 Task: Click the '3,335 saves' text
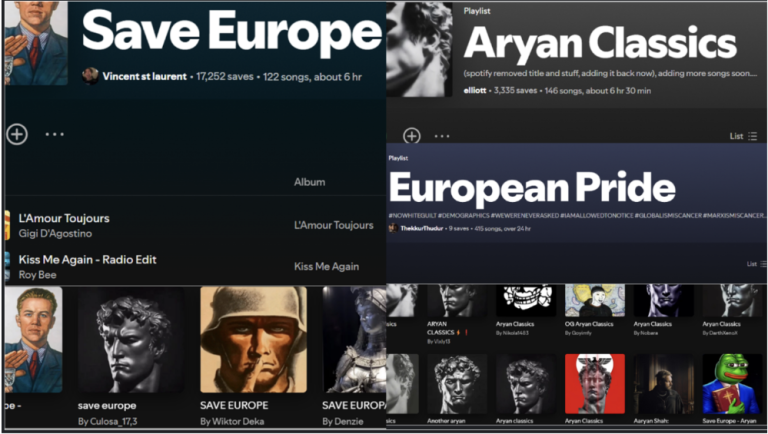516,91
